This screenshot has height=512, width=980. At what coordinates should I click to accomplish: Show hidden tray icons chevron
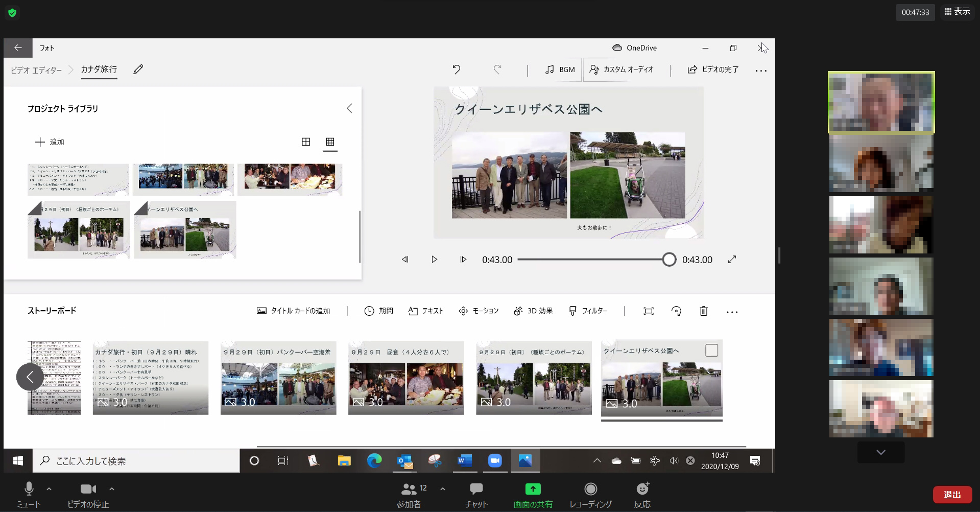point(596,461)
